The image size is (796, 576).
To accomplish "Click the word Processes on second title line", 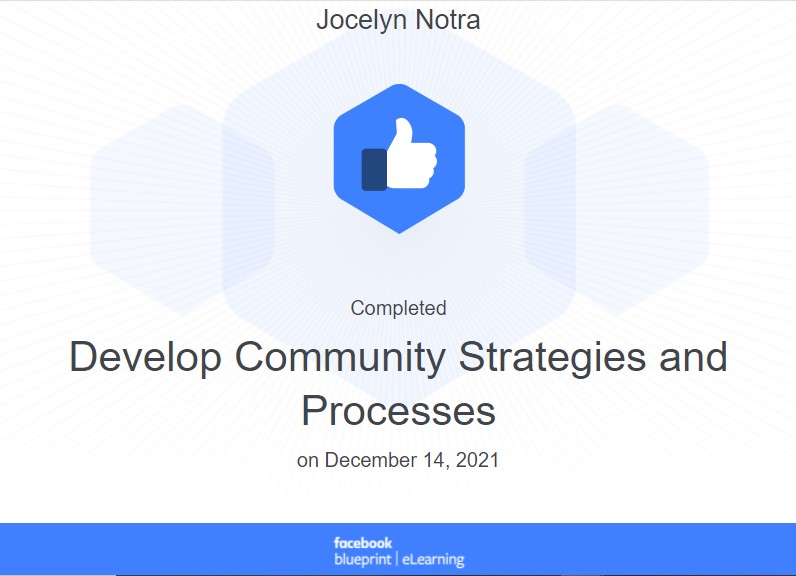I will (x=398, y=411).
